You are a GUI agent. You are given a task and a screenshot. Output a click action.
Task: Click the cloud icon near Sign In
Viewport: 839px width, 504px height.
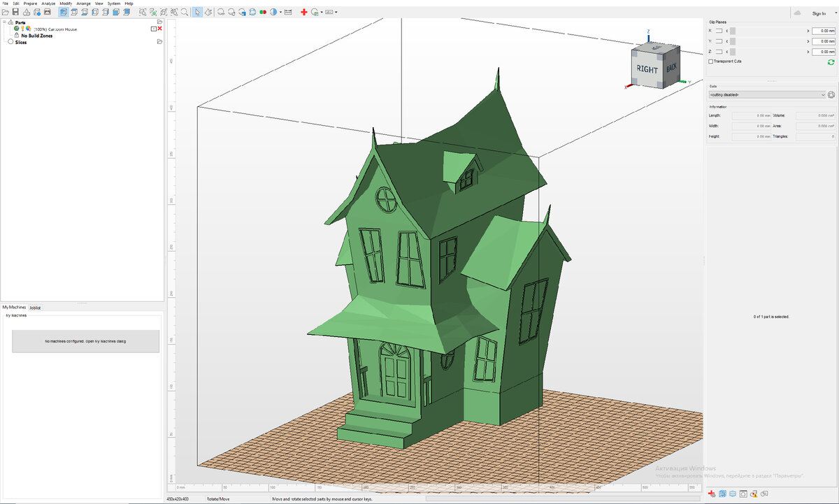(x=798, y=13)
